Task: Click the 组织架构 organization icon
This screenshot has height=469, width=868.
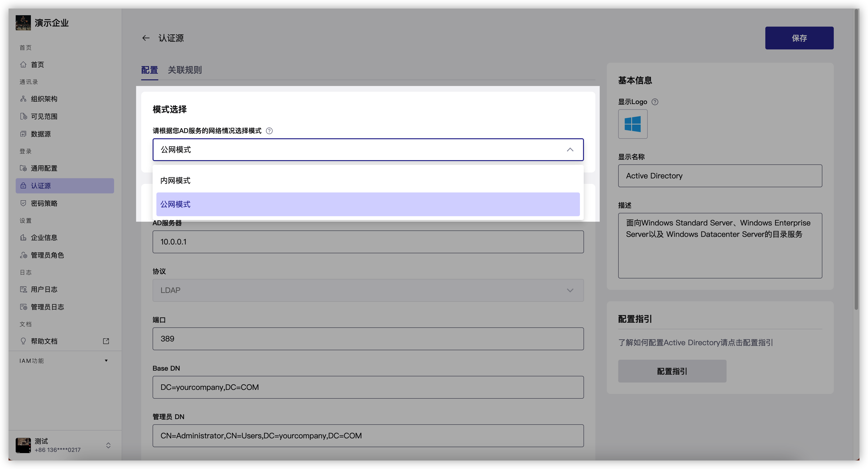Action: pyautogui.click(x=23, y=99)
